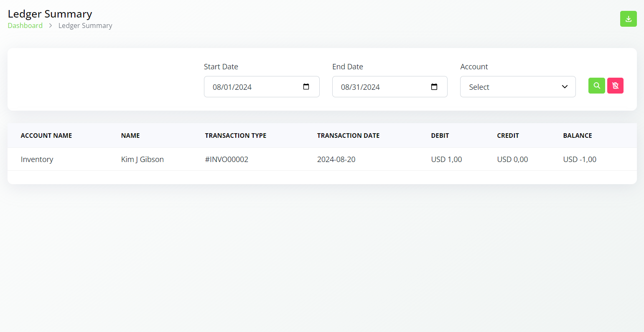The height and width of the screenshot is (332, 644).
Task: Click into the Start Date field
Action: [x=262, y=87]
